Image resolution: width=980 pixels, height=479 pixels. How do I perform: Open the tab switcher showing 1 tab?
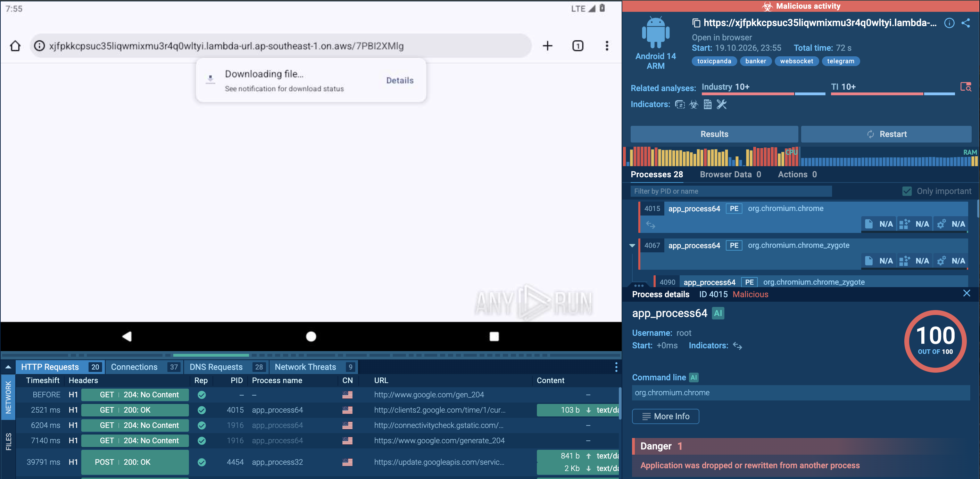click(x=578, y=46)
